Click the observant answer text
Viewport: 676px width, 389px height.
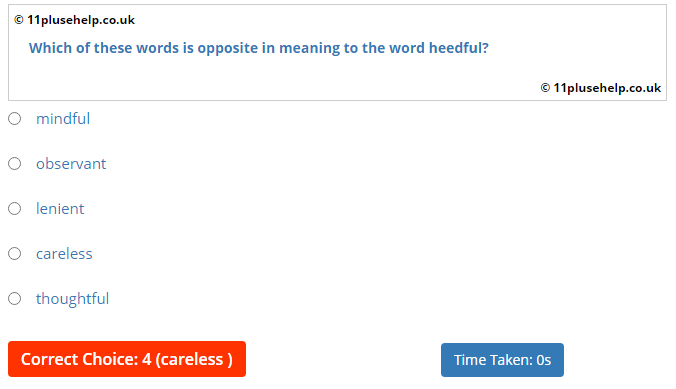pos(71,163)
